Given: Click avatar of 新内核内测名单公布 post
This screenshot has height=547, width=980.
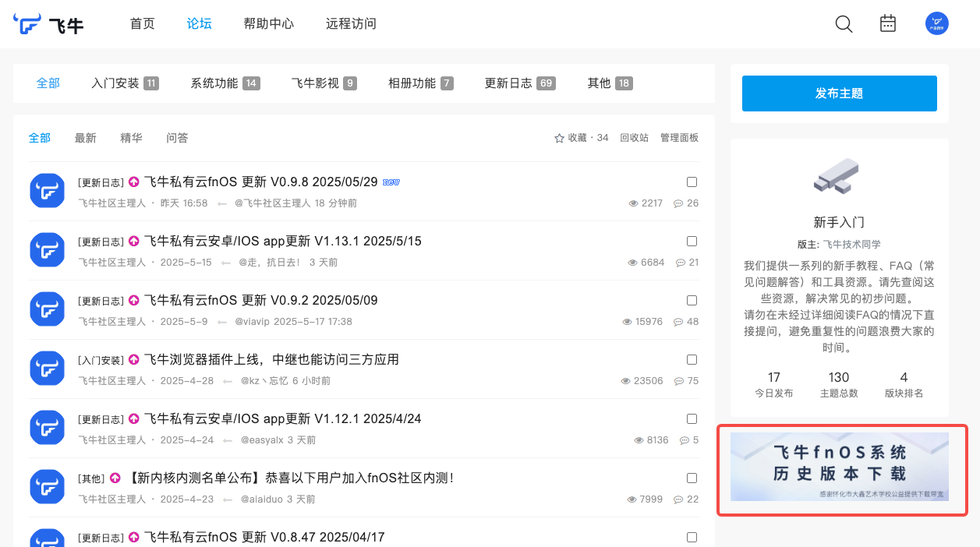Looking at the screenshot, I should pos(47,487).
